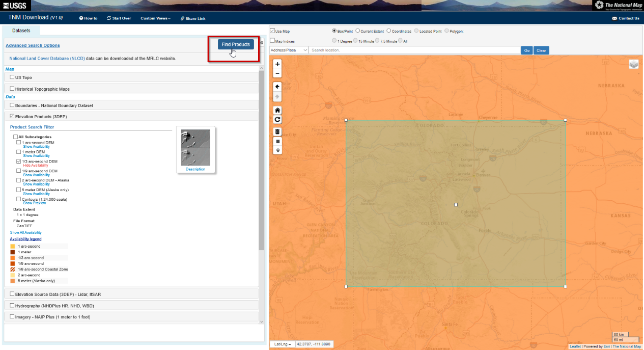Screen dimensions: 644x350
Task: Check Historical Topographic Maps dataset
Action: point(12,89)
